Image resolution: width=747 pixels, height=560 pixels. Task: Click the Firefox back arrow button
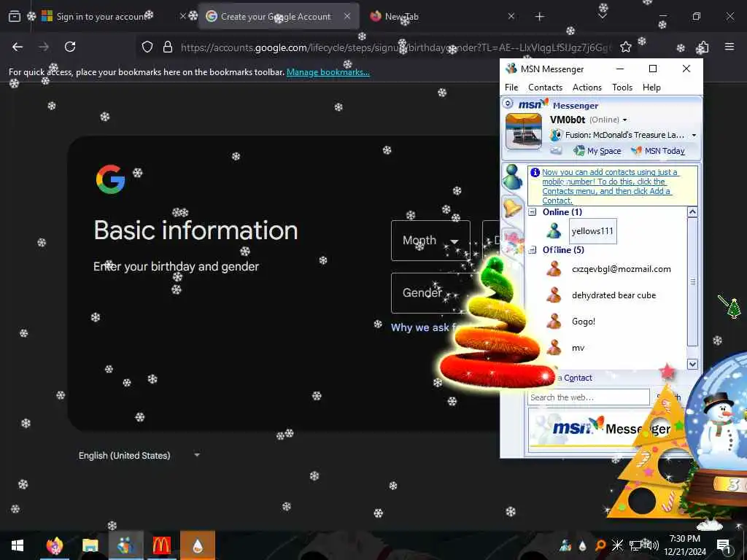pos(18,47)
